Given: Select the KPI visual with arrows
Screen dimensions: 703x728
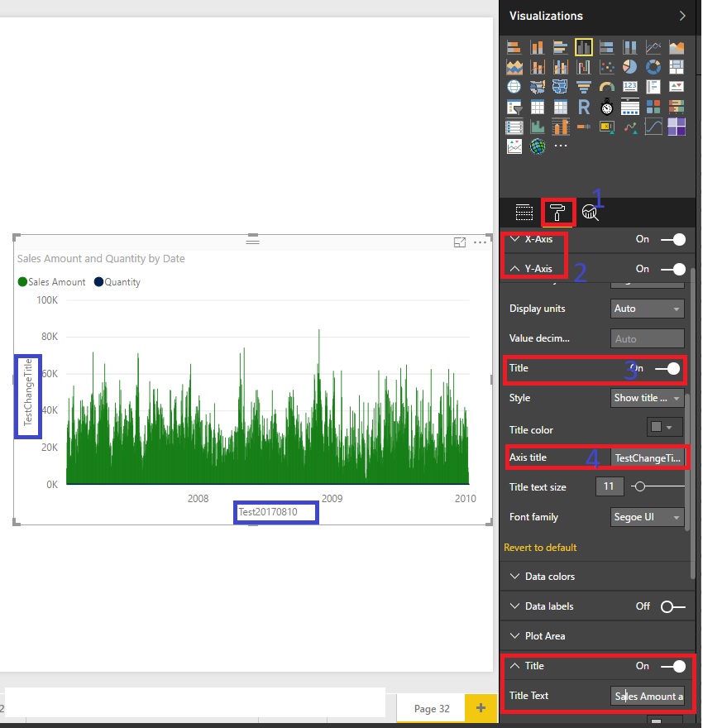Looking at the screenshot, I should click(676, 87).
